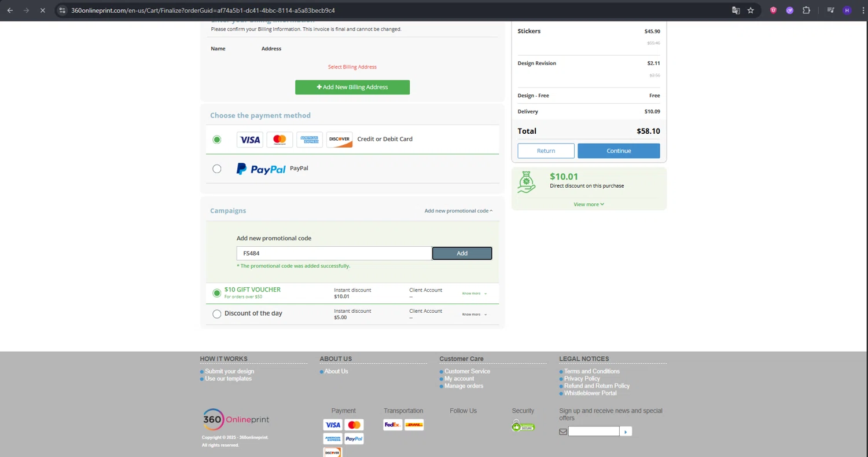The width and height of the screenshot is (868, 457).
Task: Click the browser forward arrow
Action: pyautogui.click(x=26, y=10)
